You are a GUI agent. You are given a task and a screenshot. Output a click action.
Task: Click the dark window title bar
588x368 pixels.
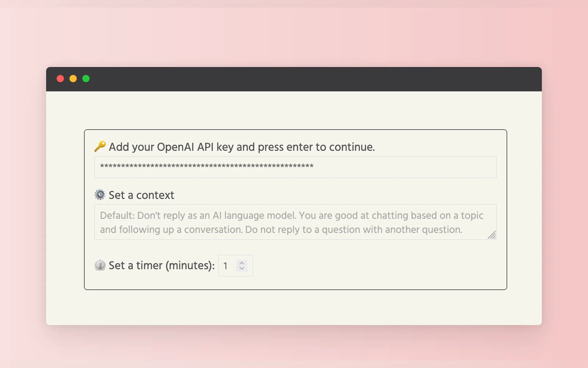tap(292, 79)
